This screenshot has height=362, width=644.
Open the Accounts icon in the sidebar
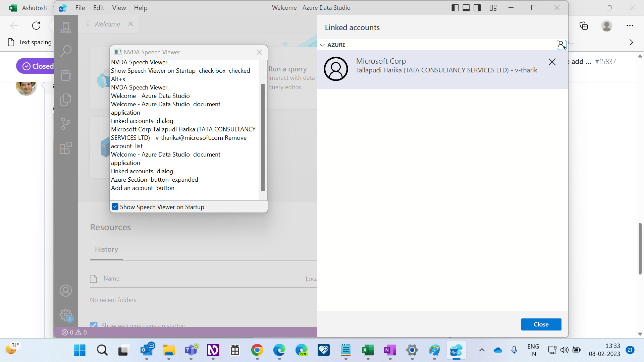[66, 291]
